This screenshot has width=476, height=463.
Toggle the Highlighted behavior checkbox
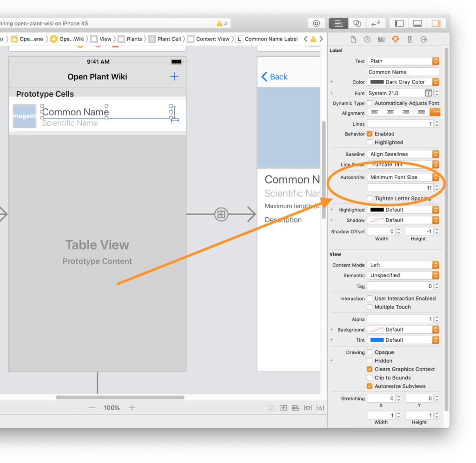pyautogui.click(x=370, y=142)
